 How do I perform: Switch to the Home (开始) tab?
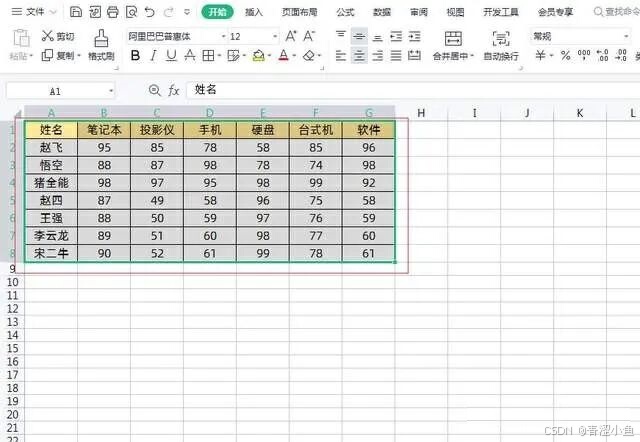click(218, 12)
